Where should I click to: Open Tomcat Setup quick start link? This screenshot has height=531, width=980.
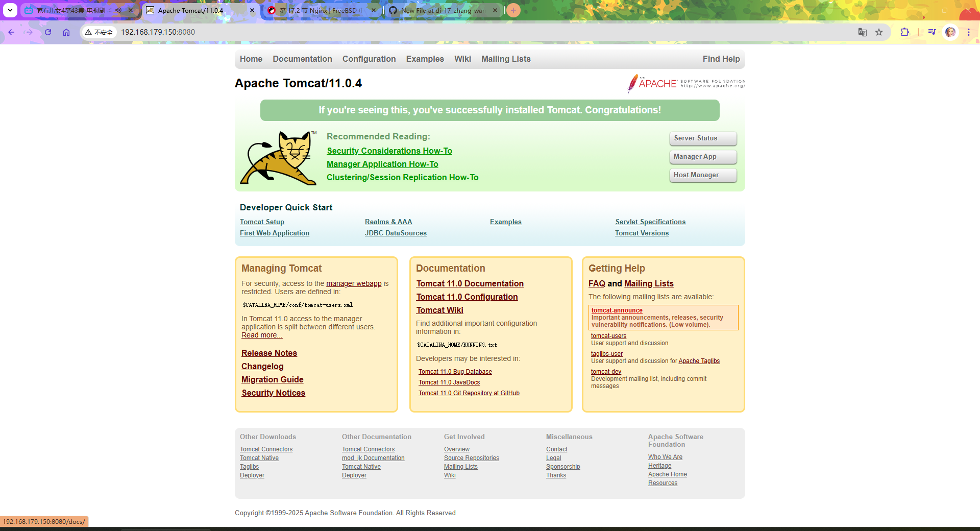click(262, 222)
